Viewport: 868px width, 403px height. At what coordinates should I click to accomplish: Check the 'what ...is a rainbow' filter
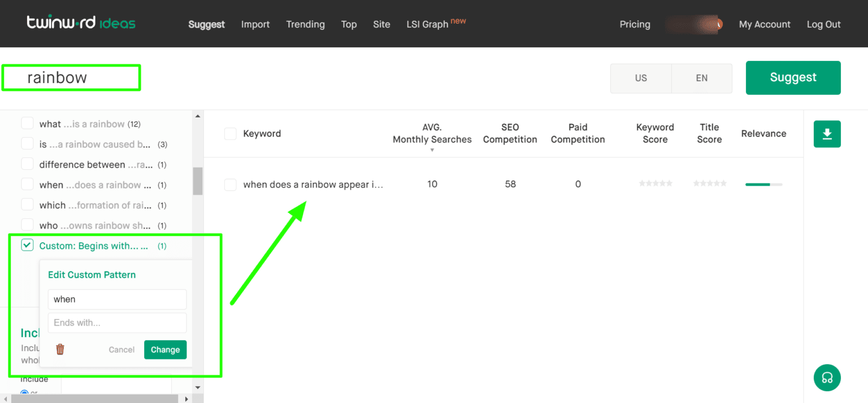[27, 122]
